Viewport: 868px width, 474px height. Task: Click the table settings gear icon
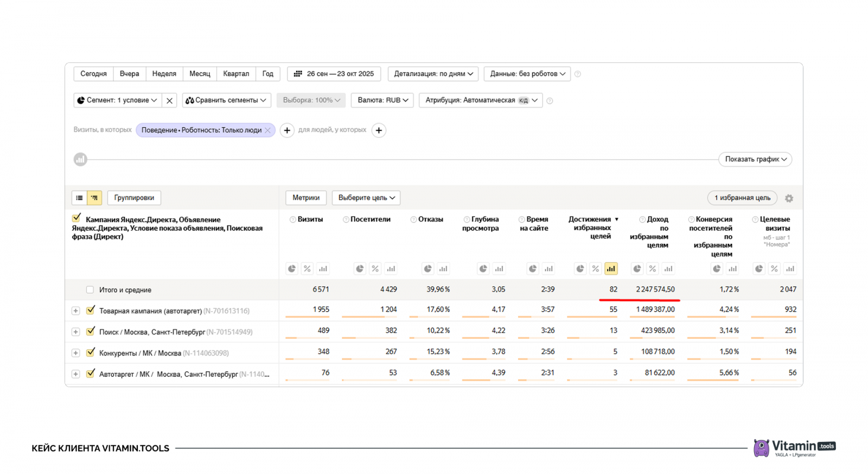coord(789,198)
